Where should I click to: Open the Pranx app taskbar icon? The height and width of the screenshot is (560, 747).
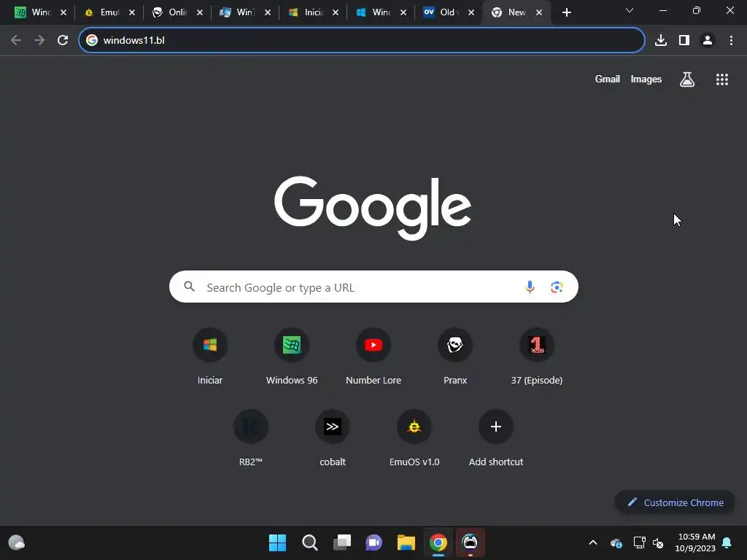[471, 542]
